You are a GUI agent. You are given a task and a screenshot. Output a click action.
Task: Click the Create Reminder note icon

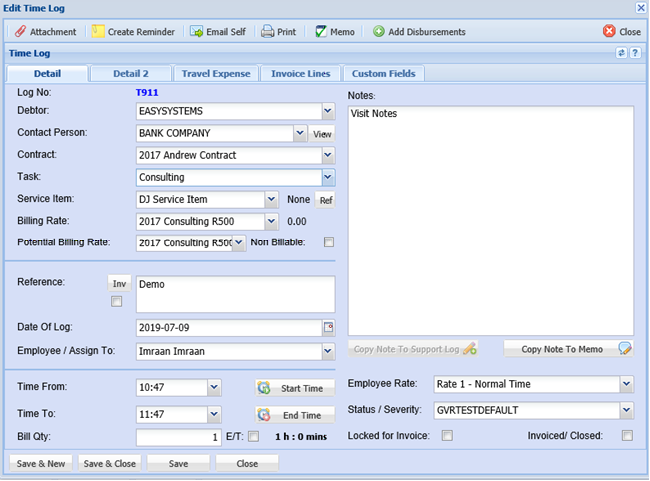coord(98,32)
